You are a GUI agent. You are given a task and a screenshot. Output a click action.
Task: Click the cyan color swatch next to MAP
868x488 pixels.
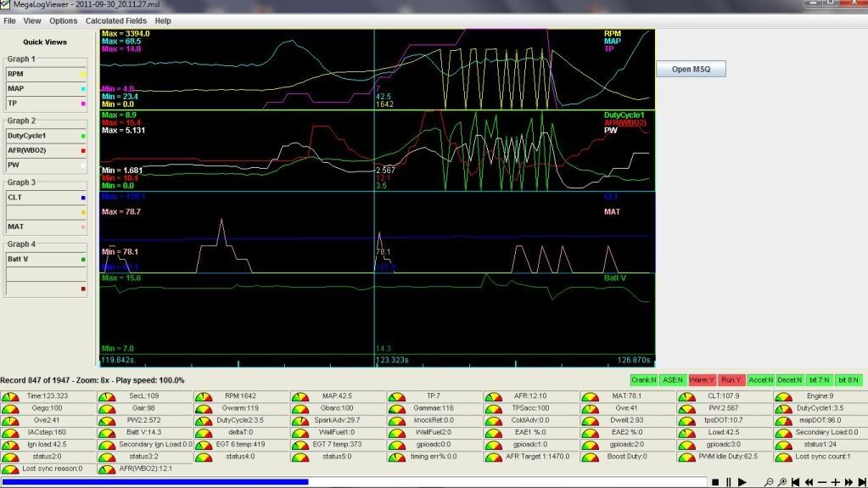click(83, 88)
